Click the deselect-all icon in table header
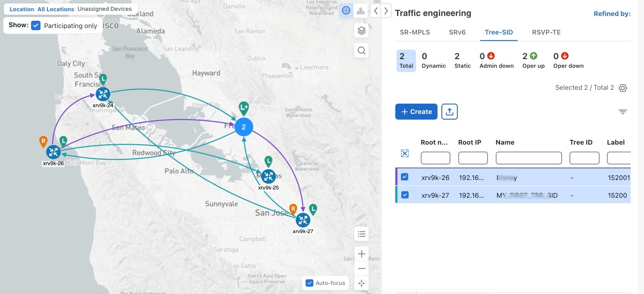 pos(405,153)
